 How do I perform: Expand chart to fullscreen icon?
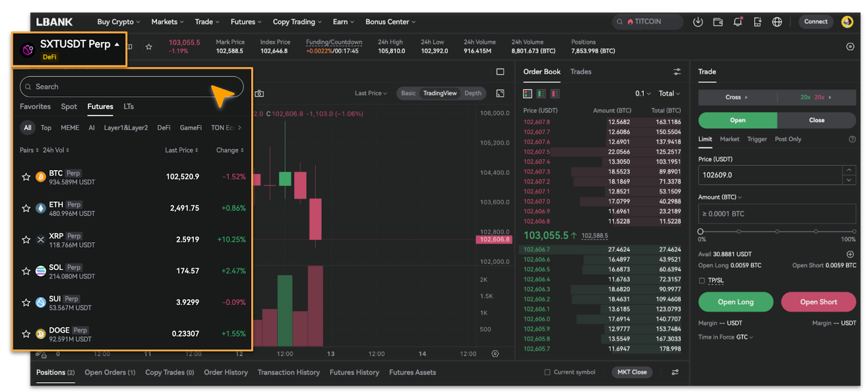[500, 93]
